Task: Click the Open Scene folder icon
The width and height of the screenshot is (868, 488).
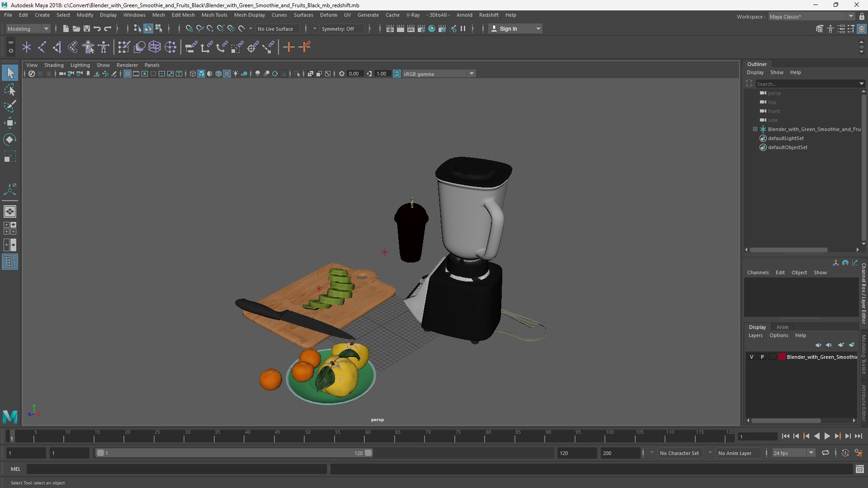Action: point(76,28)
